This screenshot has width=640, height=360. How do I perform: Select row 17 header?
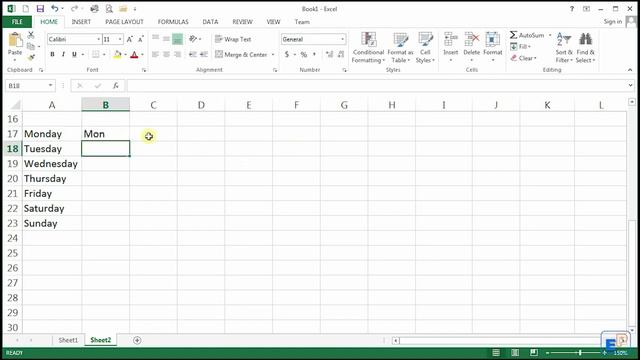12,134
